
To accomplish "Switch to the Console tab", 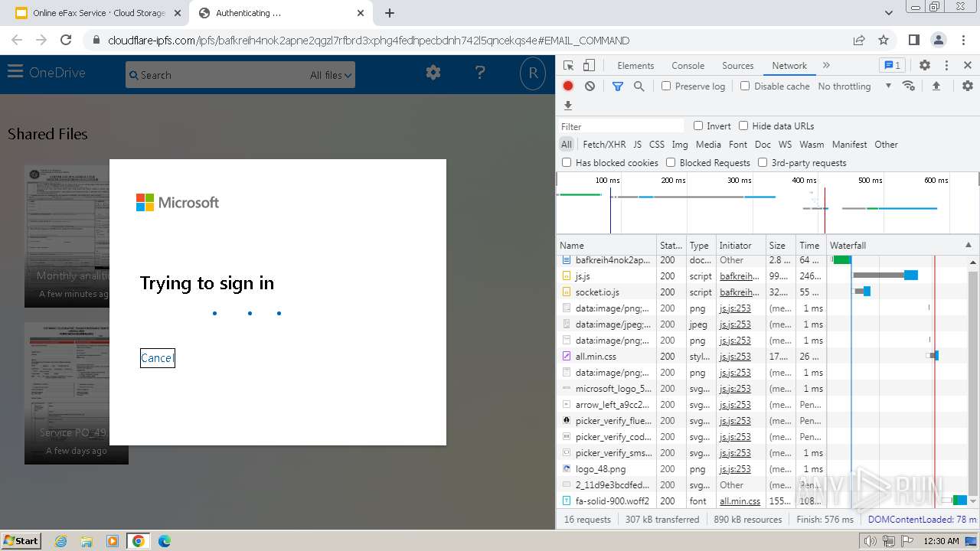I will click(688, 66).
